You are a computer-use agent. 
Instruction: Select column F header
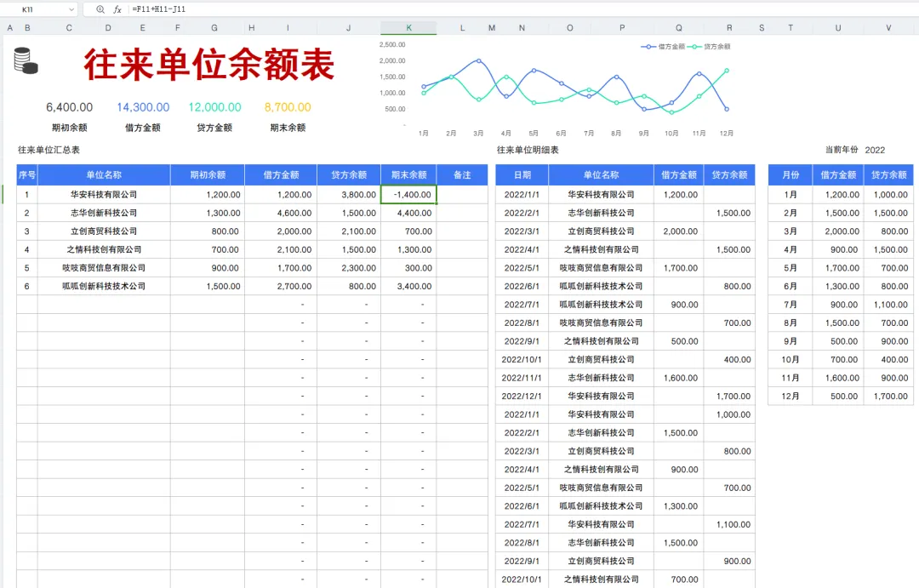[178, 27]
